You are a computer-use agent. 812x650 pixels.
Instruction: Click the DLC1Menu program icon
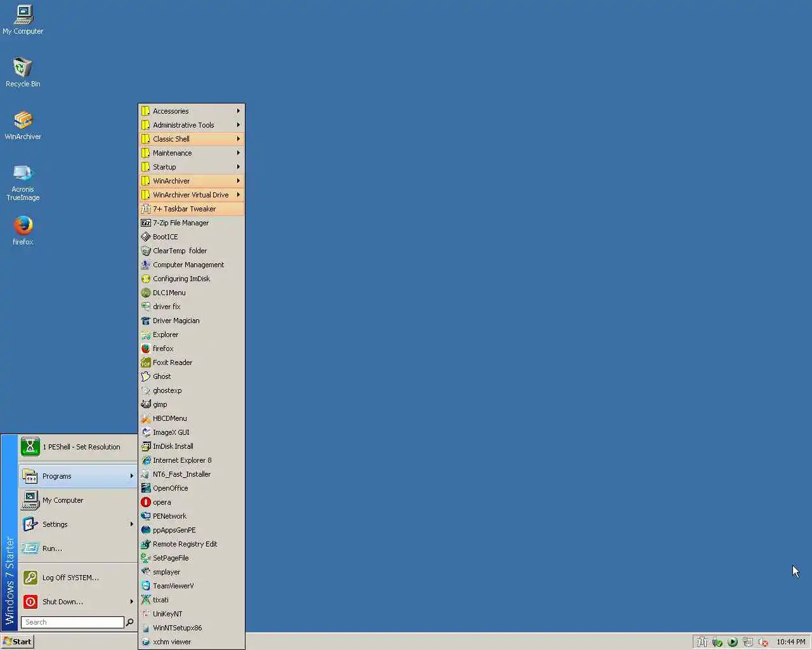pyautogui.click(x=146, y=293)
